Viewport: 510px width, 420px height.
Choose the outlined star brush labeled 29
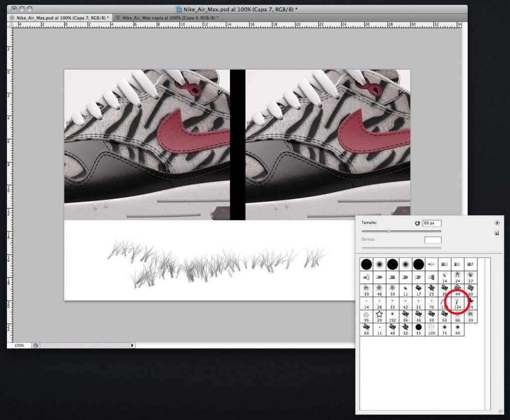coord(379,316)
